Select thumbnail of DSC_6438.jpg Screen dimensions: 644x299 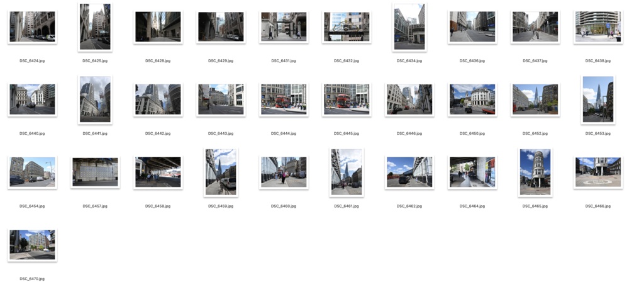597,26
